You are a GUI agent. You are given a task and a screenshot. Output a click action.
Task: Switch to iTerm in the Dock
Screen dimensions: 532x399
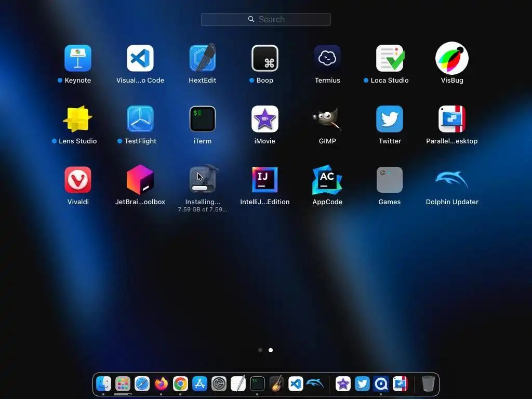257,384
